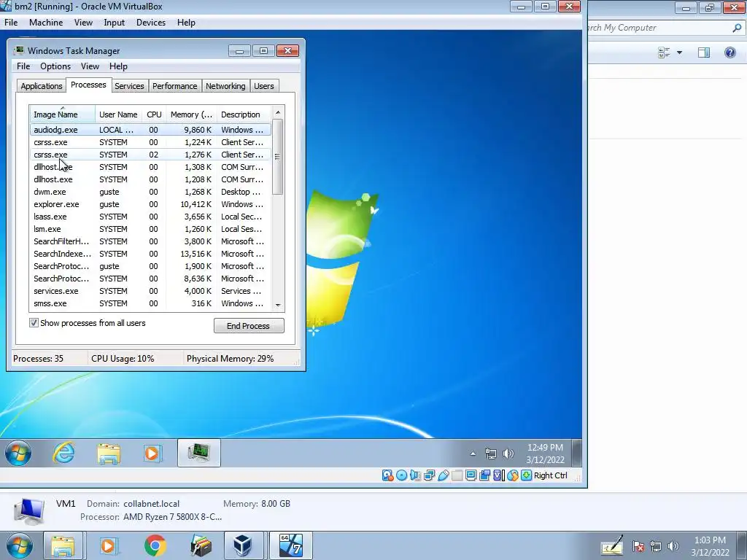Click VirtualBox network adapters status icon
The height and width of the screenshot is (560, 747).
point(429,475)
